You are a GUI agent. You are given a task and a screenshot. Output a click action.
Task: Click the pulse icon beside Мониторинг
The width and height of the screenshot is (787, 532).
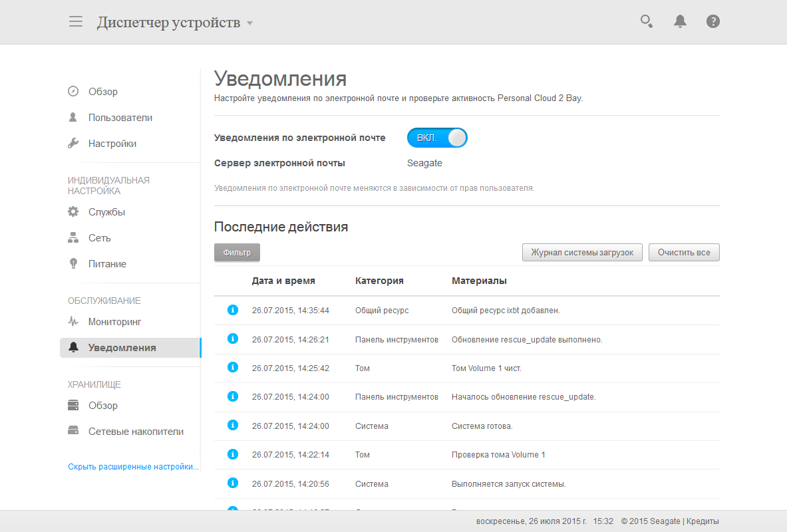click(73, 322)
